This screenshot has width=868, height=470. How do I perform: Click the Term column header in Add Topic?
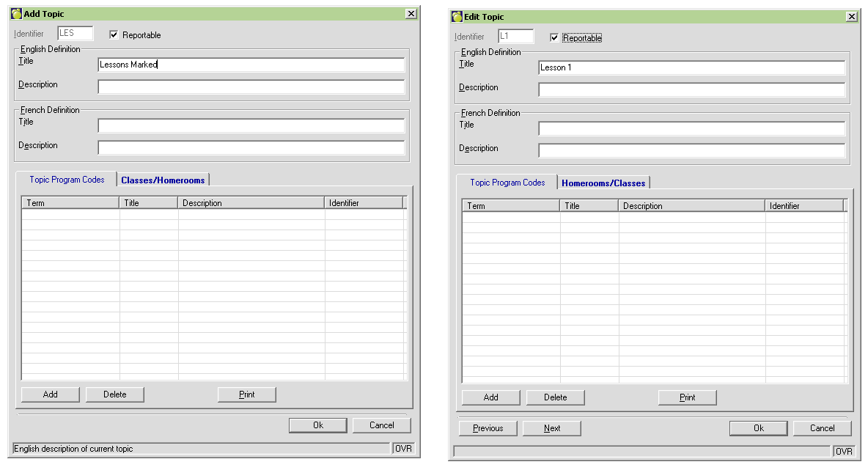click(70, 203)
